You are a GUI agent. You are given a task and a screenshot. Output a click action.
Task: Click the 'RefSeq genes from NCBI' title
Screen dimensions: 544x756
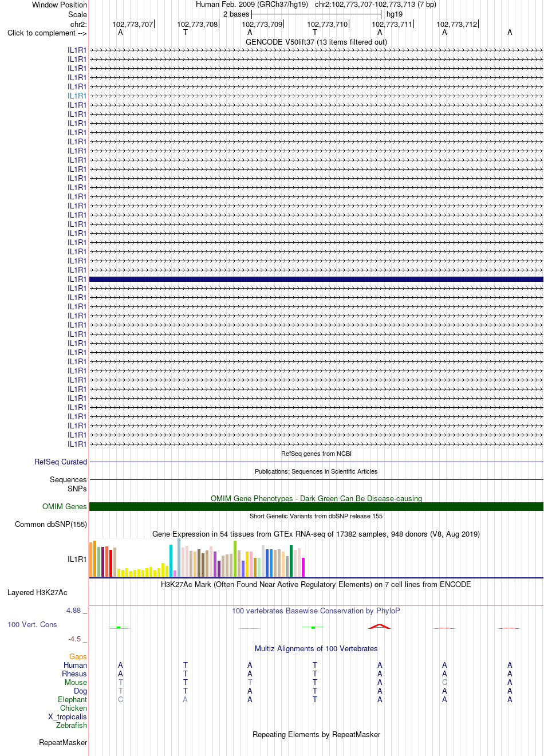coord(316,454)
